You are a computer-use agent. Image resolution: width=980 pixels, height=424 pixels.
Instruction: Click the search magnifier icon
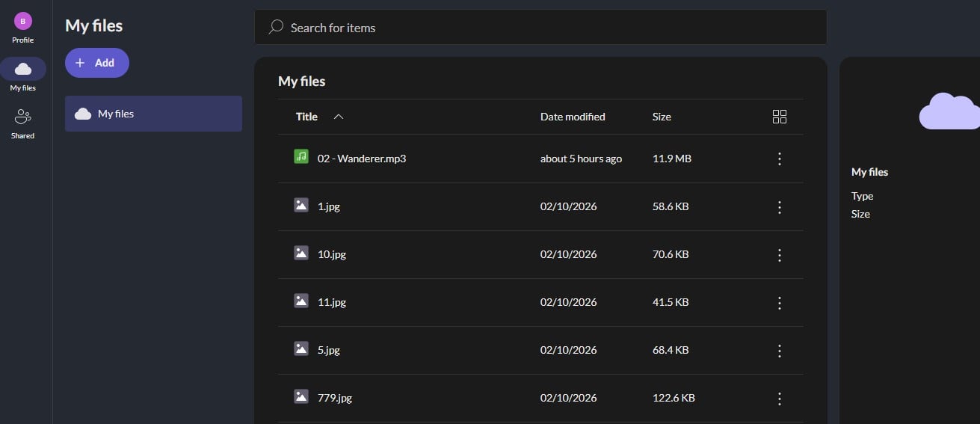pyautogui.click(x=276, y=27)
